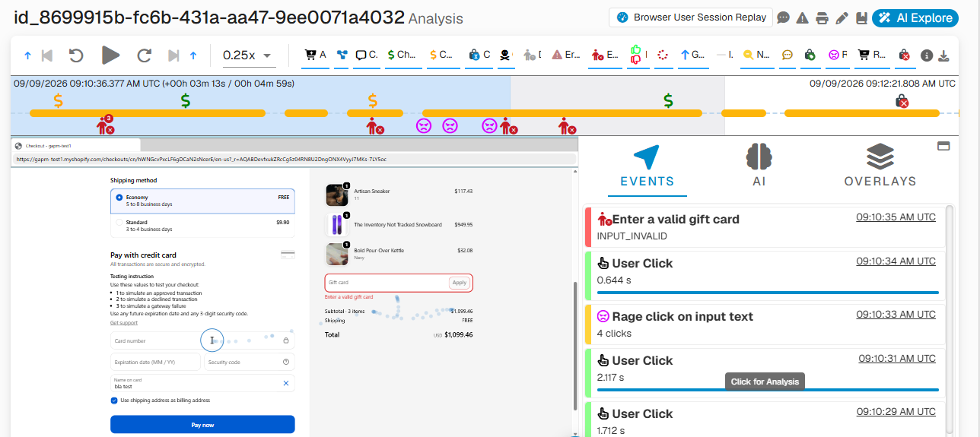
Task: Open the Enter a valid gift card event
Action: [x=764, y=226]
